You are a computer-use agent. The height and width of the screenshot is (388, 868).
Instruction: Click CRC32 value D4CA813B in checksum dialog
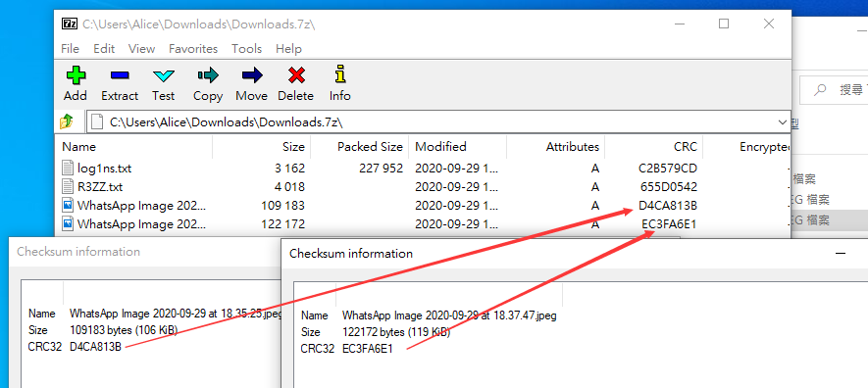pos(95,347)
